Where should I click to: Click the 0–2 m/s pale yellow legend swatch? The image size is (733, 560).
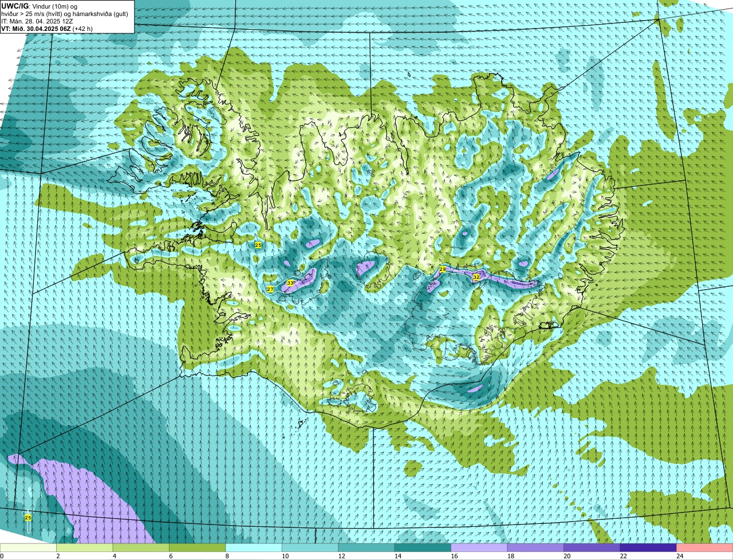click(x=28, y=548)
